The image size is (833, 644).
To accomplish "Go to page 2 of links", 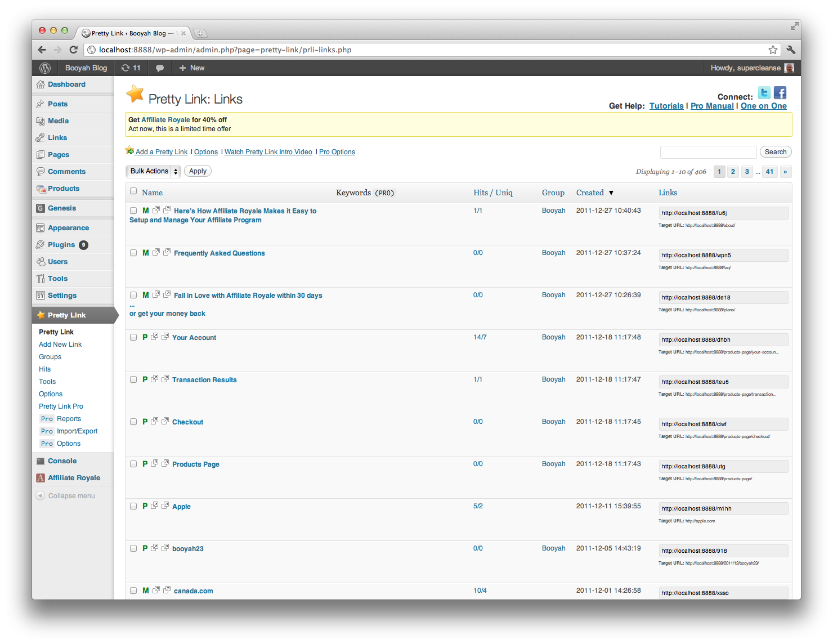I will [733, 172].
